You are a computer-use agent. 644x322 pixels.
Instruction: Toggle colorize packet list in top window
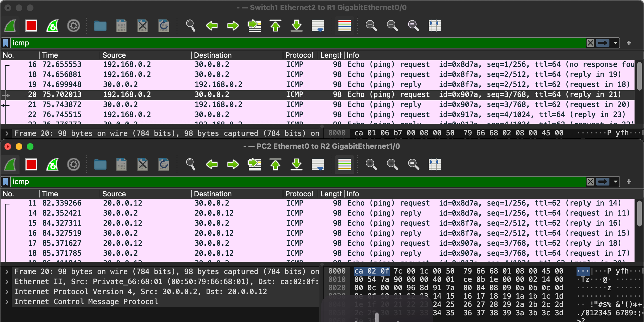[x=344, y=26]
